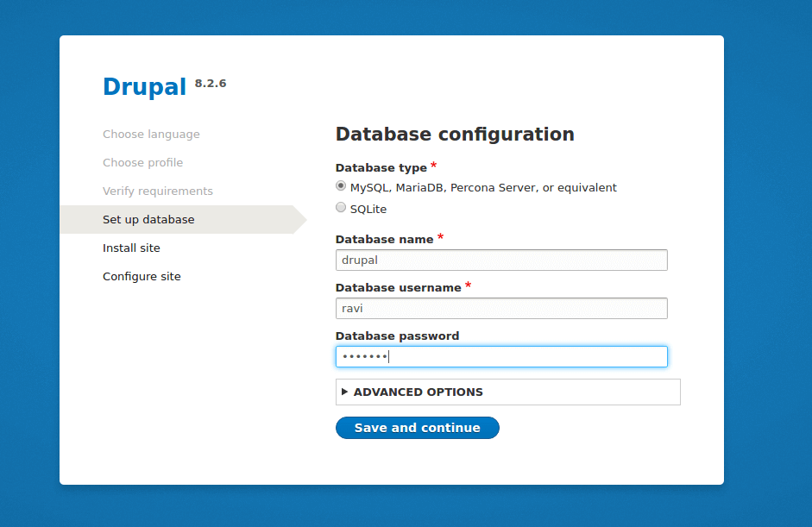This screenshot has width=812, height=527.
Task: Select the MySQL database type radio button
Action: (341, 185)
